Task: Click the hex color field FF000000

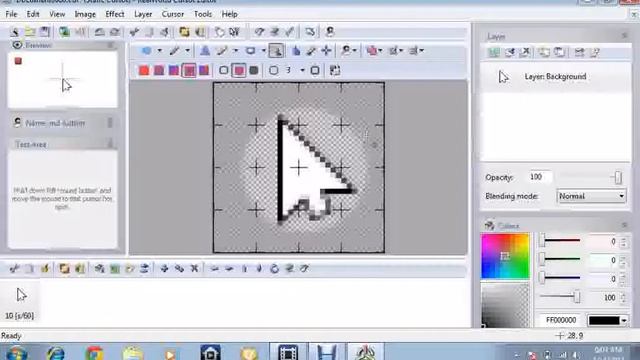Action: (561, 320)
